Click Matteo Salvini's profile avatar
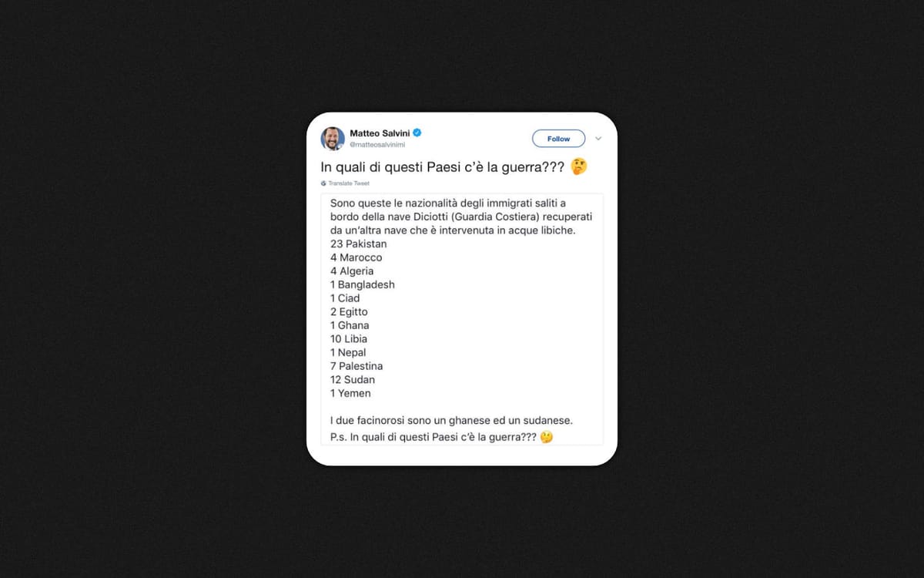924x578 pixels. (333, 139)
